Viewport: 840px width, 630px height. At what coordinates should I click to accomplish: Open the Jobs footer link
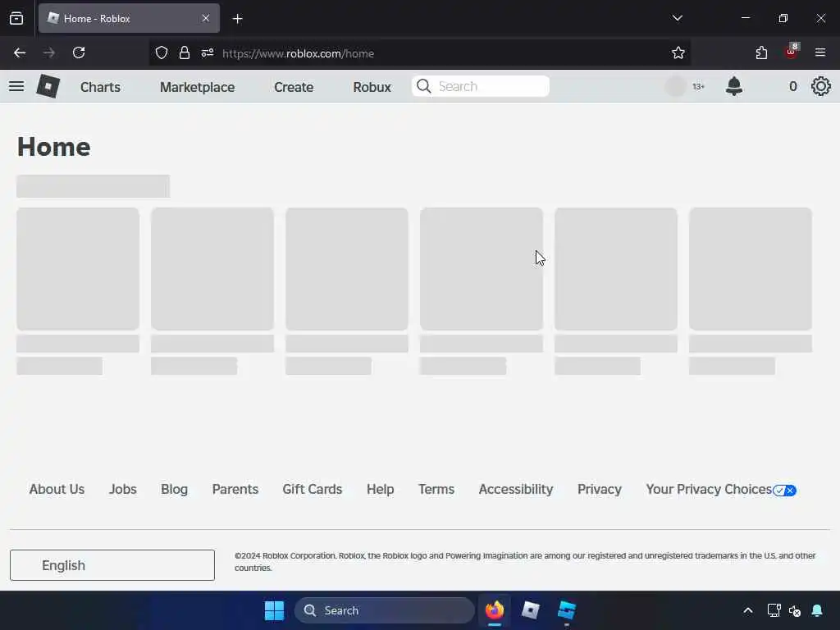pyautogui.click(x=123, y=489)
